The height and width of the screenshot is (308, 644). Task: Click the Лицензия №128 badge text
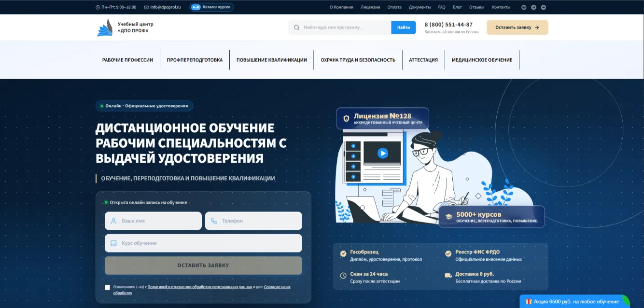point(382,116)
